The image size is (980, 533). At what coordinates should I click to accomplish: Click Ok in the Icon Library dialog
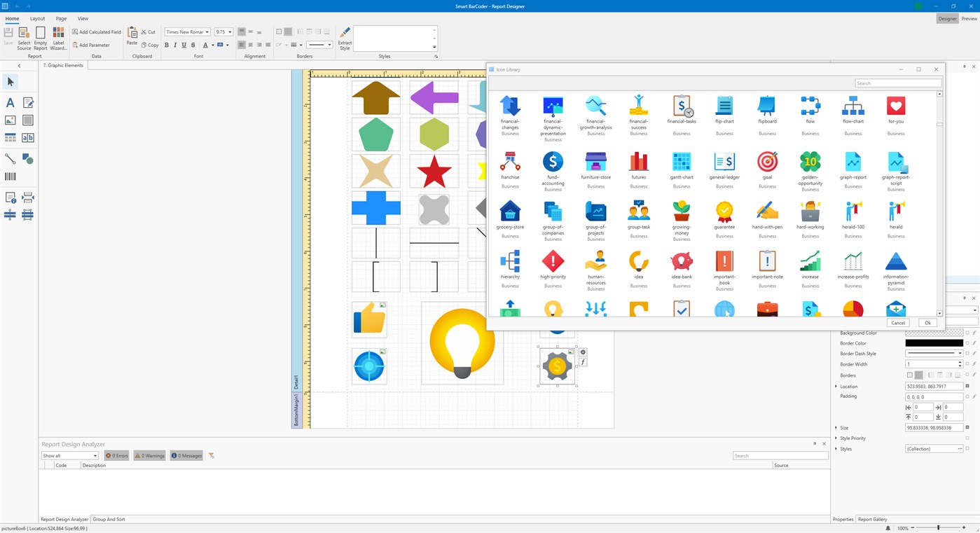coord(927,323)
